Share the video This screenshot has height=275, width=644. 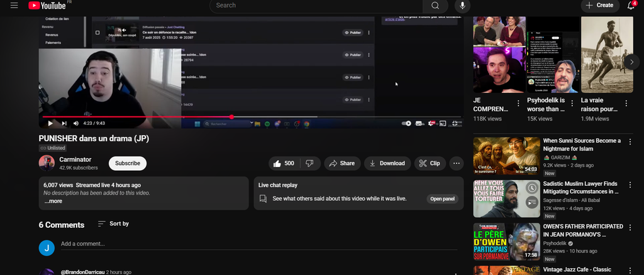tap(343, 163)
